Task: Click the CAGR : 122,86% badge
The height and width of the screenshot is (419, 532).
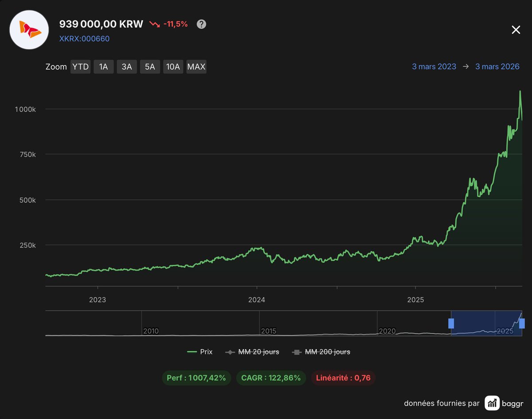Action: pyautogui.click(x=271, y=378)
